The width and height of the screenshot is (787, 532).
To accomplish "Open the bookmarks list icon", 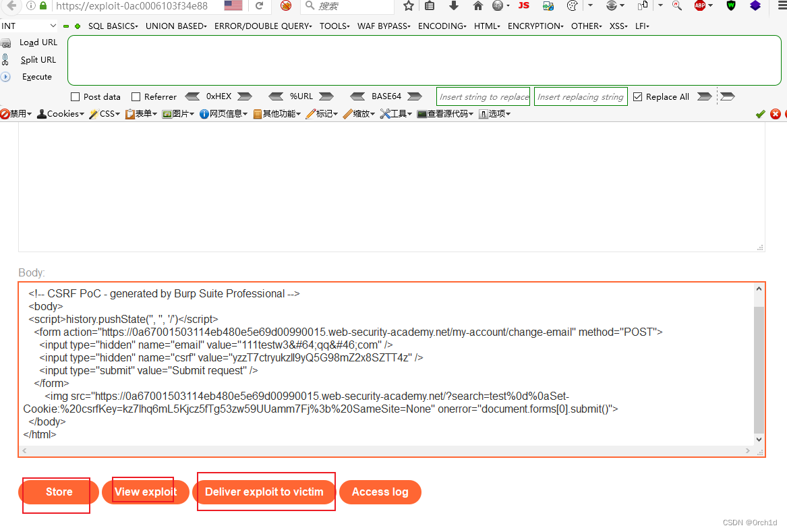I will pos(430,5).
